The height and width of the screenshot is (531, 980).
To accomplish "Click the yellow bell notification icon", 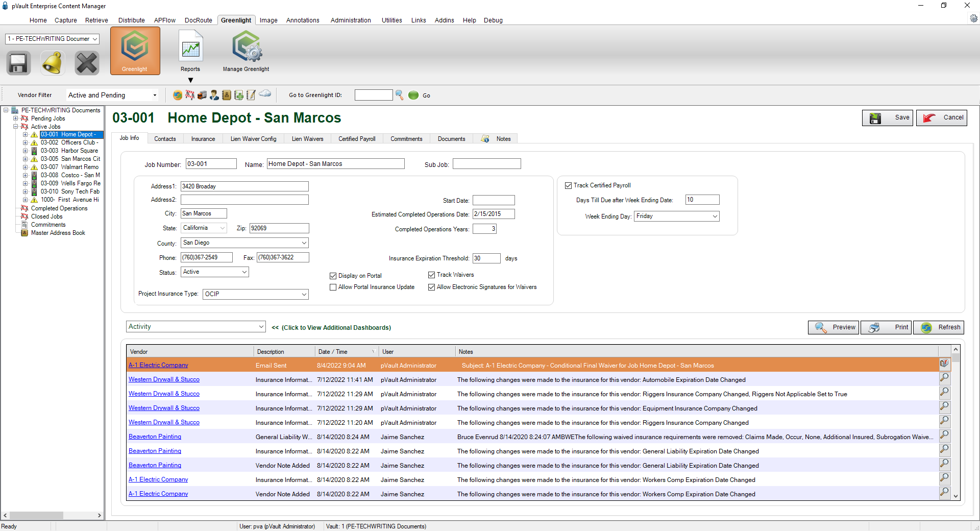I will (x=53, y=63).
